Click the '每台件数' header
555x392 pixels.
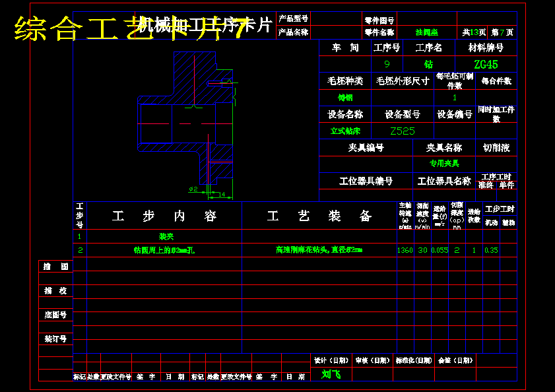click(496, 81)
